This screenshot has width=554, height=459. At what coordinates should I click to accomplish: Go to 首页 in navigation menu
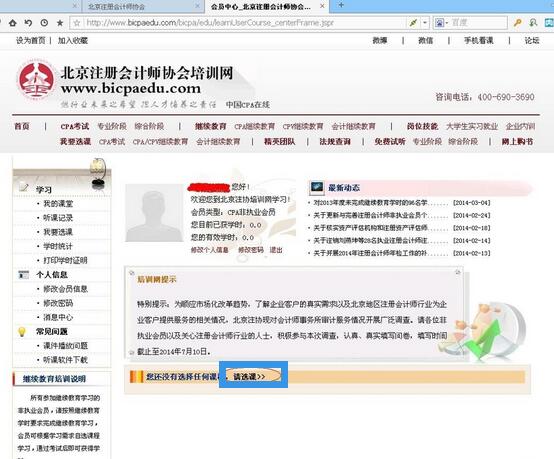[x=22, y=126]
